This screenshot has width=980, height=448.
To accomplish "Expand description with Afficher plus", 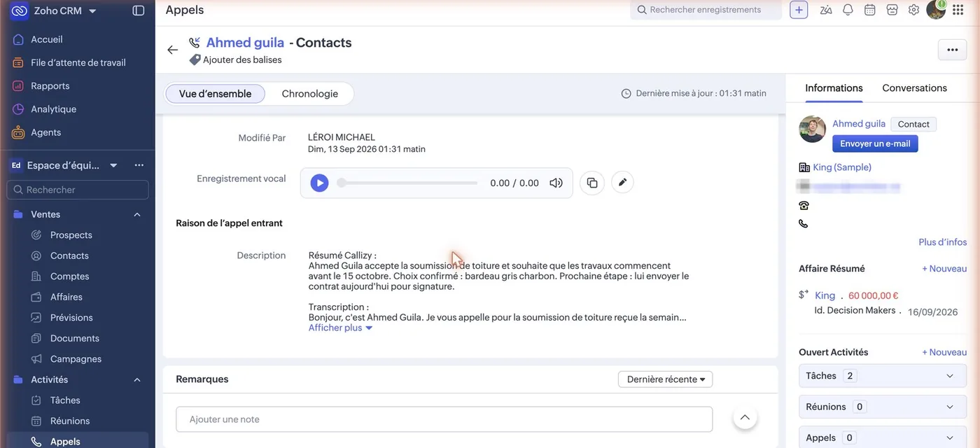I will [x=340, y=328].
